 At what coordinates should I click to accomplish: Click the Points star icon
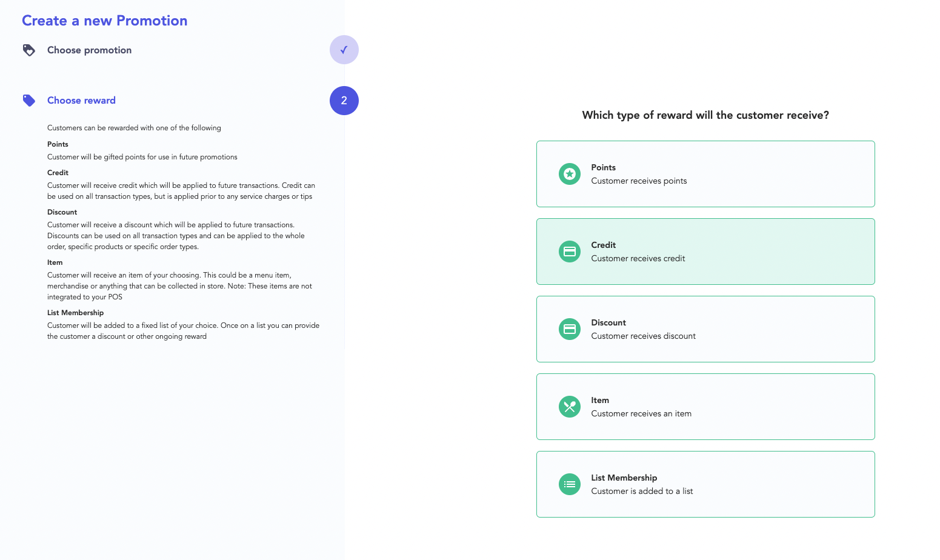pos(569,174)
